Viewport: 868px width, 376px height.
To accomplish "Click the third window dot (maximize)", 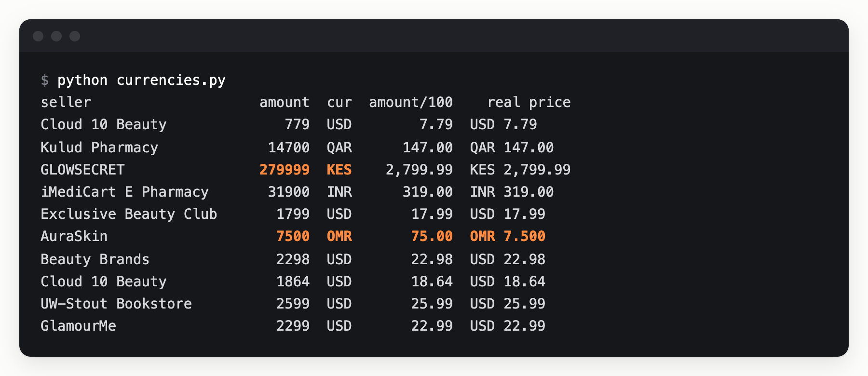I will (75, 36).
